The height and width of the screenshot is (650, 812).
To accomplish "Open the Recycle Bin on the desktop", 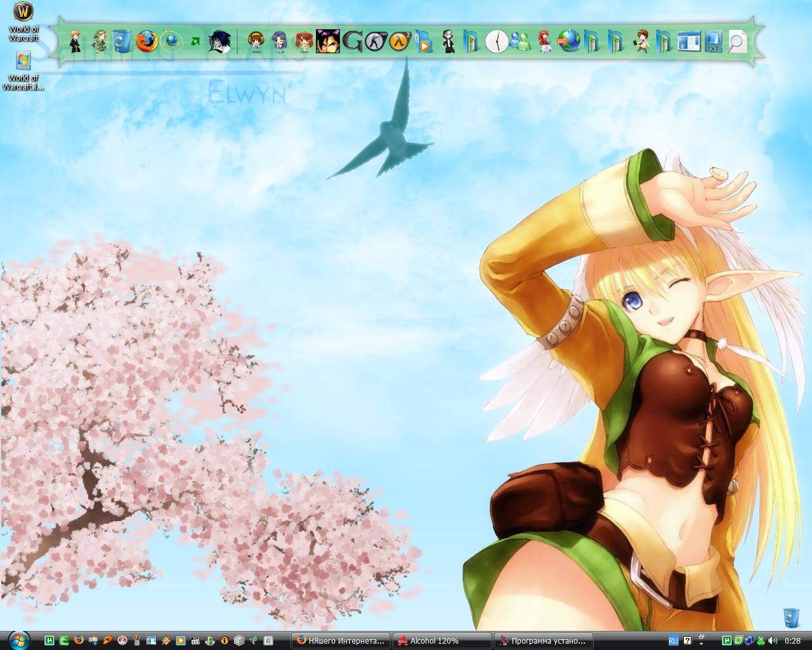I will [791, 618].
